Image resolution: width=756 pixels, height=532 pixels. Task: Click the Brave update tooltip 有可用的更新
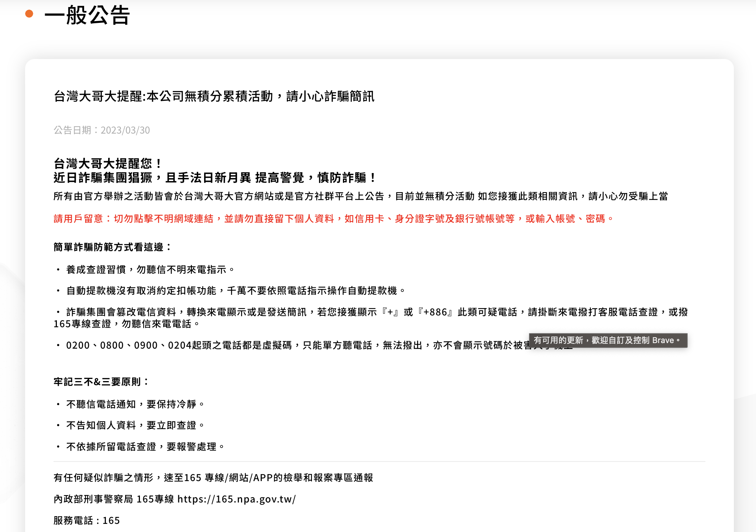[608, 340]
